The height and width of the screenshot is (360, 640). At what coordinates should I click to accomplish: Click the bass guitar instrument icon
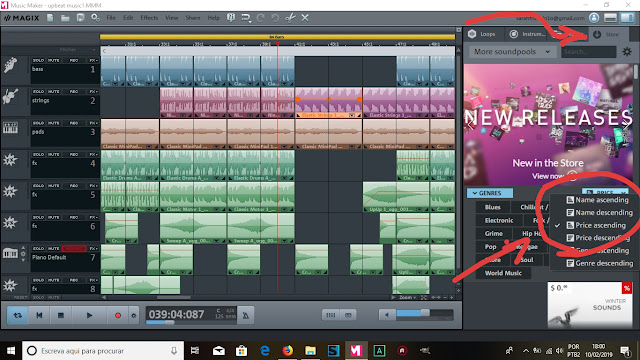[10, 65]
